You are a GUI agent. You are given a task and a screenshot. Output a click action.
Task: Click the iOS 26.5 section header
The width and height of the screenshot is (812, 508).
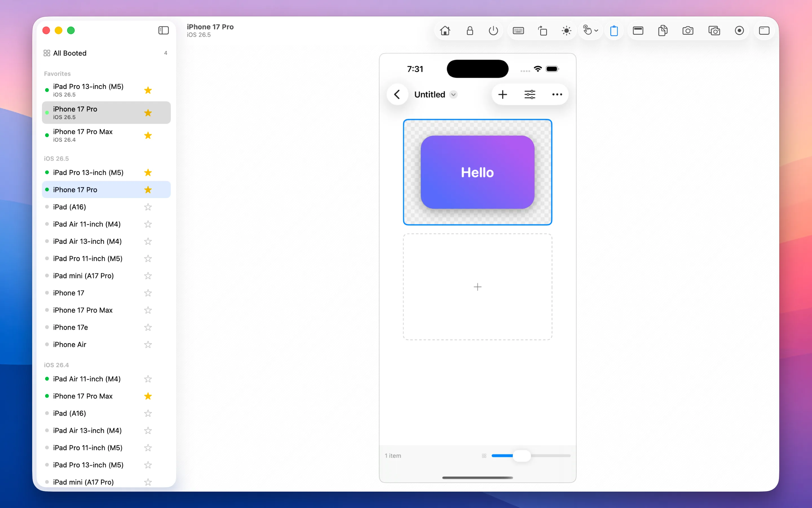click(x=56, y=159)
